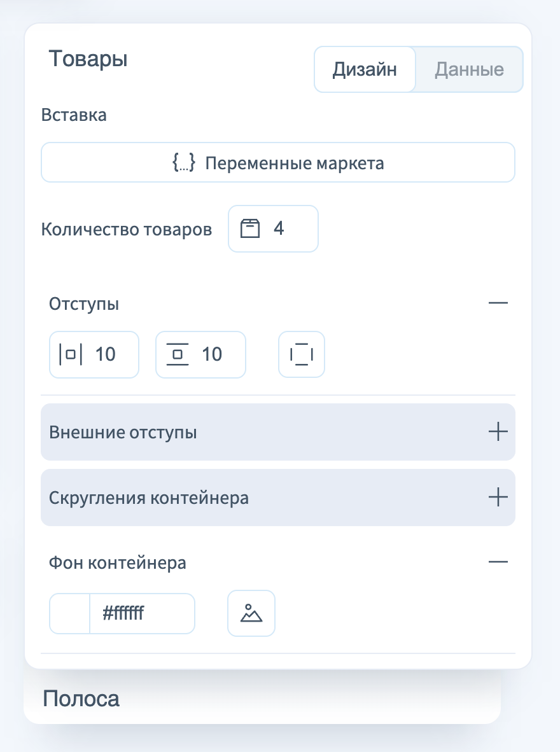
Task: Click the curly braces variables icon
Action: coord(183,163)
